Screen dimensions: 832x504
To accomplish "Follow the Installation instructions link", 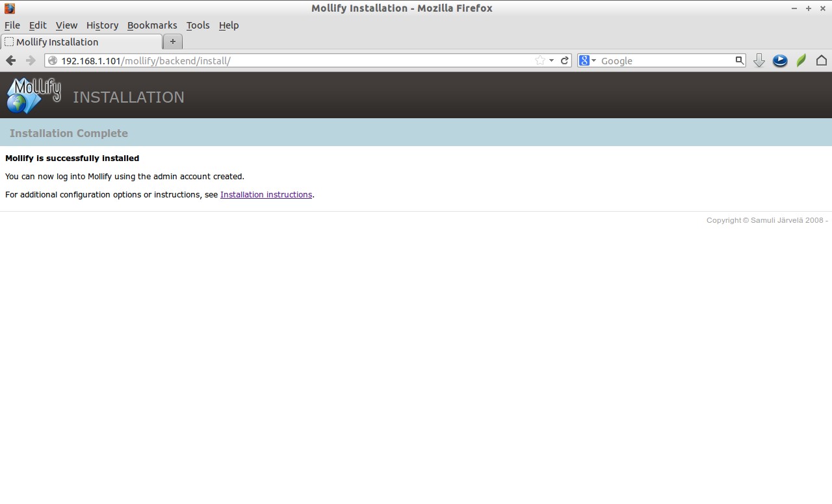I will [x=266, y=194].
